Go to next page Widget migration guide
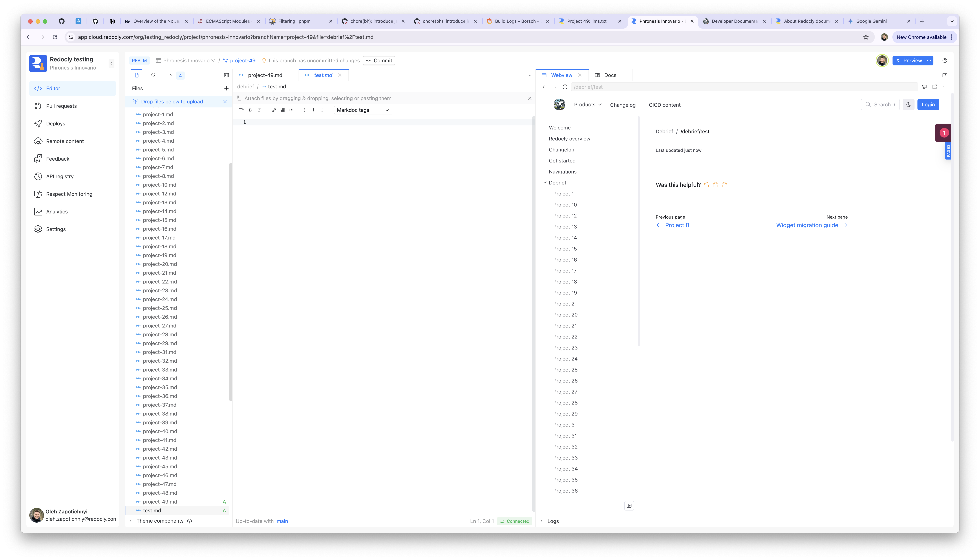This screenshot has height=560, width=980. pyautogui.click(x=811, y=225)
